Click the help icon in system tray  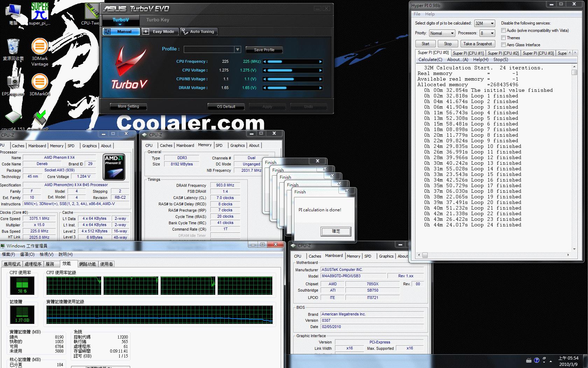[537, 360]
